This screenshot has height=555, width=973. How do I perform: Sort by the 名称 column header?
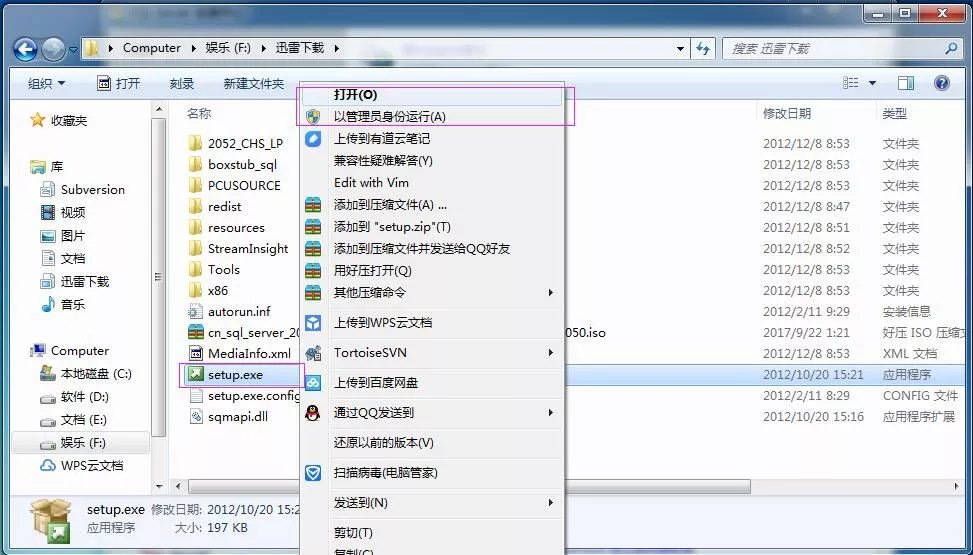tap(199, 114)
